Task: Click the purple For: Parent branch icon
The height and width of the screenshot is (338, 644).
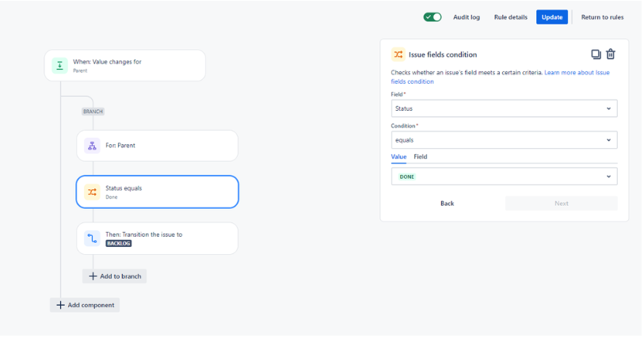Action: [92, 146]
